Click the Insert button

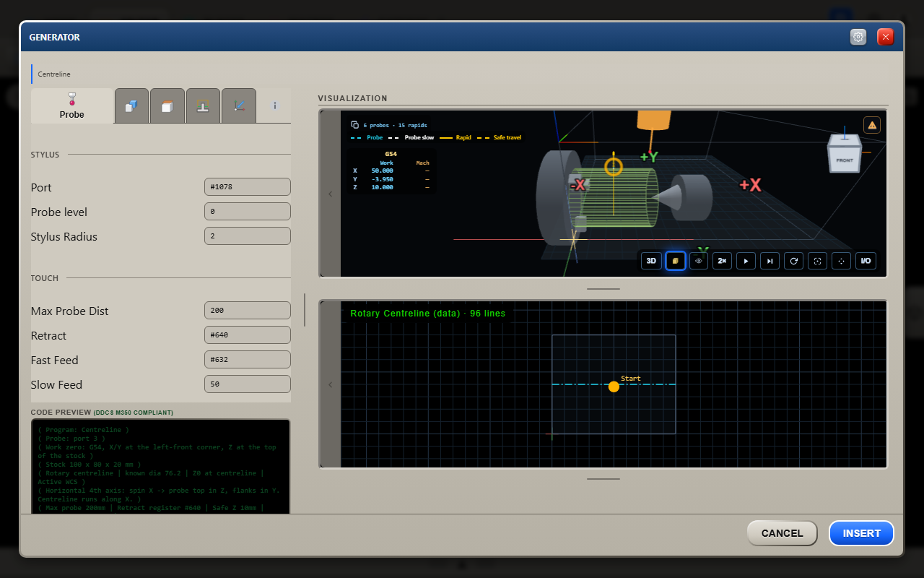pyautogui.click(x=862, y=533)
